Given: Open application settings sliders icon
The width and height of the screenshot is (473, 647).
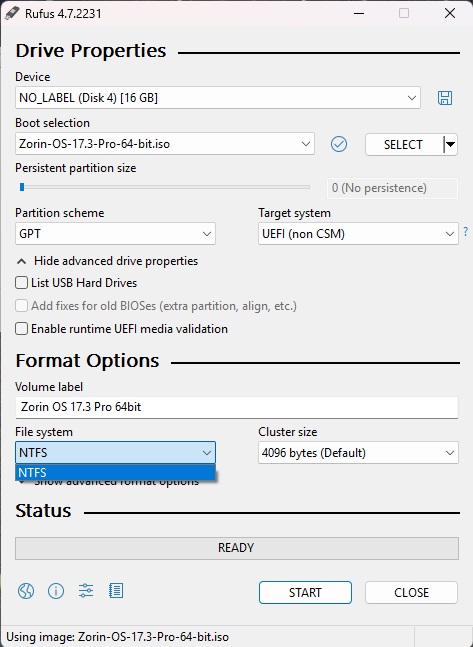Looking at the screenshot, I should click(x=86, y=591).
